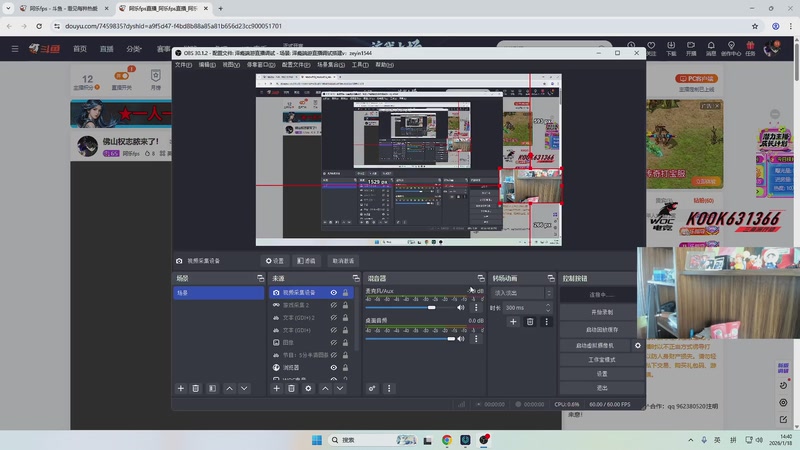This screenshot has height=450, width=800.
Task: Open scene filters icon in Scenes panel
Action: [x=212, y=388]
